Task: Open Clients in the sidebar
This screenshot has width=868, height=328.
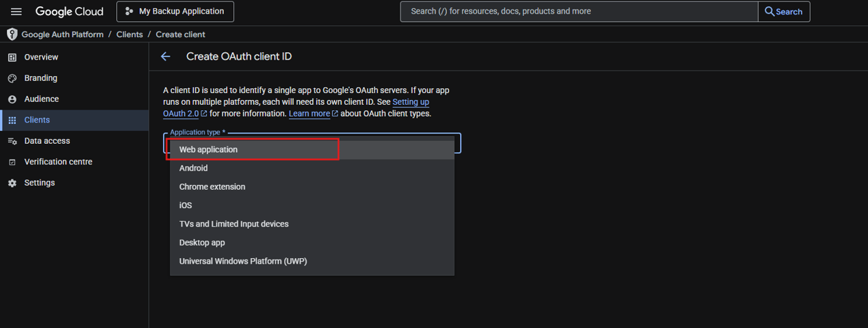Action: [x=74, y=120]
